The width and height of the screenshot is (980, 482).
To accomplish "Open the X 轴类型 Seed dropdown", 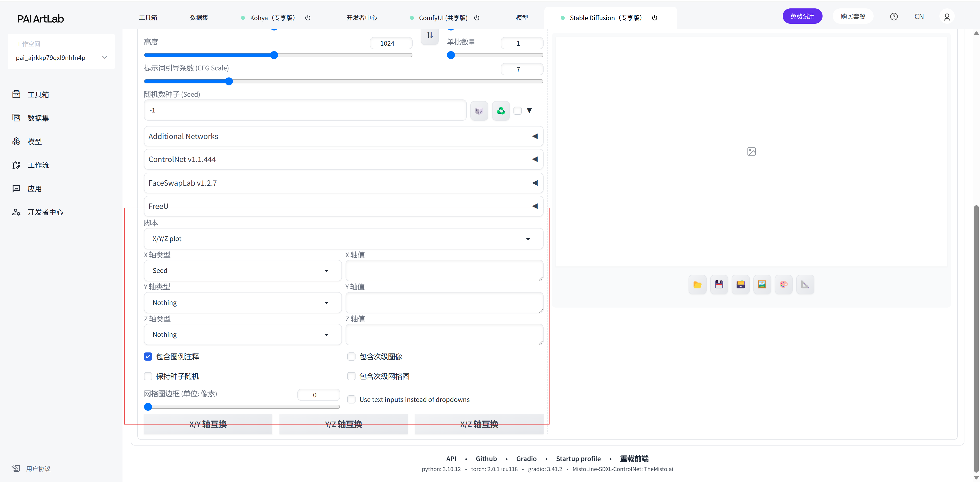I will coord(242,271).
